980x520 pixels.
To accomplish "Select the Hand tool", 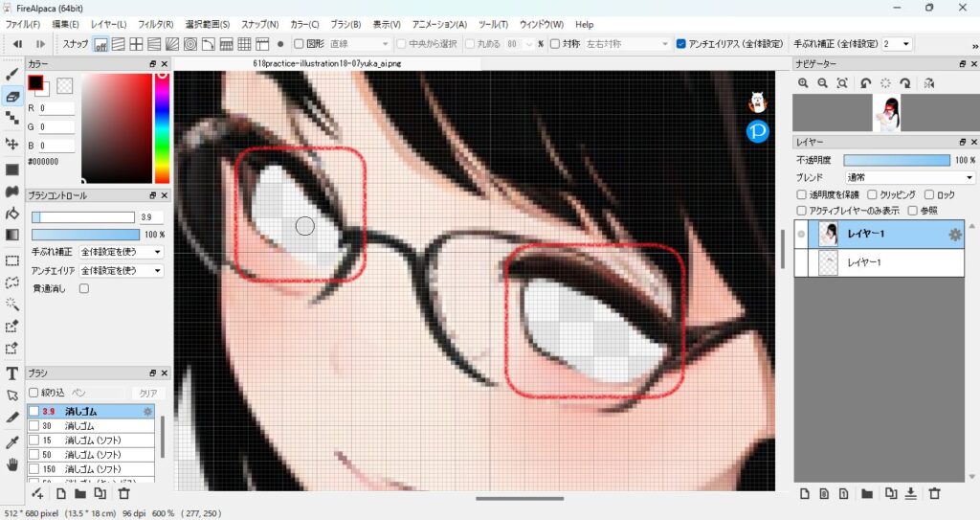I will point(11,464).
